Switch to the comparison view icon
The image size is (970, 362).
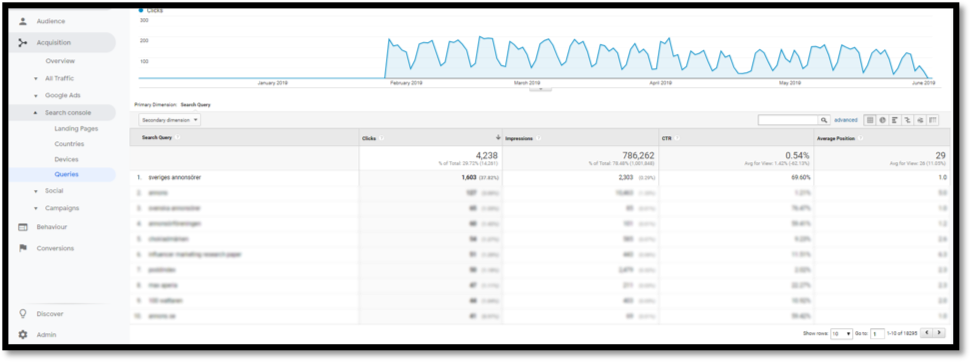click(908, 120)
